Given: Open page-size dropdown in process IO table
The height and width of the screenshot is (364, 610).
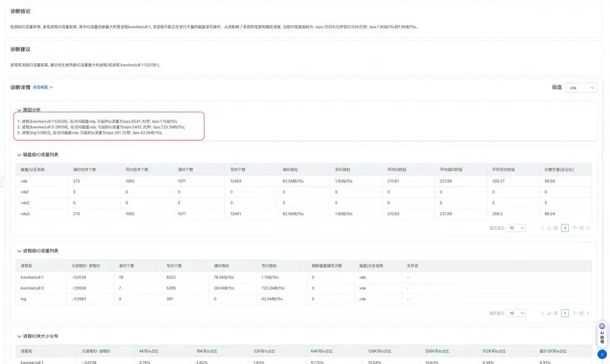Looking at the screenshot, I should pos(516,313).
